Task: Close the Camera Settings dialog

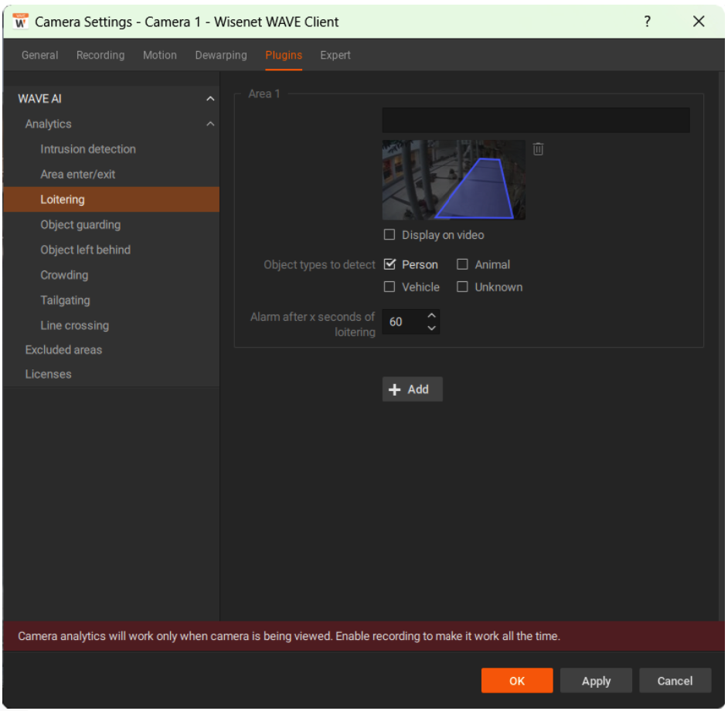Action: 699,22
